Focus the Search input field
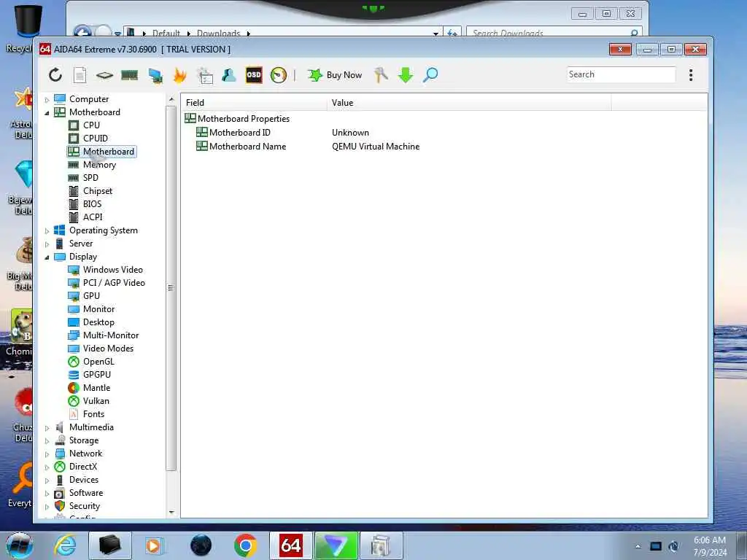The image size is (747, 560). tap(622, 74)
